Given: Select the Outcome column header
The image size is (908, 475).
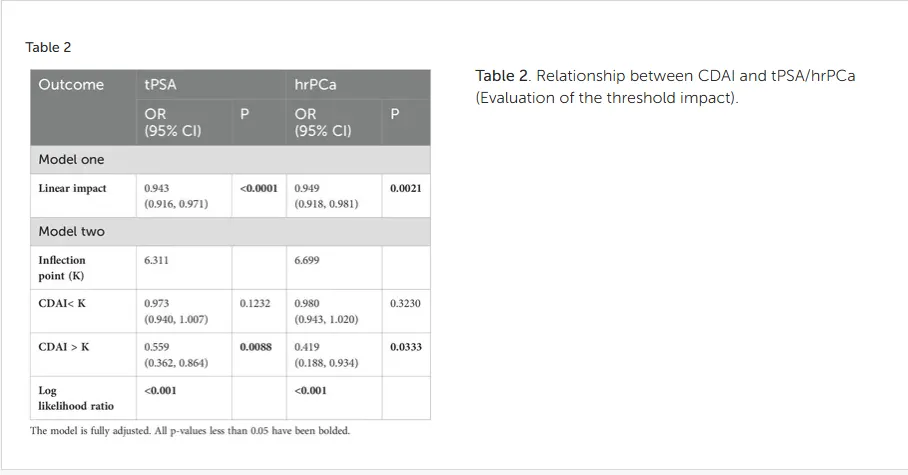Looking at the screenshot, I should point(71,85).
